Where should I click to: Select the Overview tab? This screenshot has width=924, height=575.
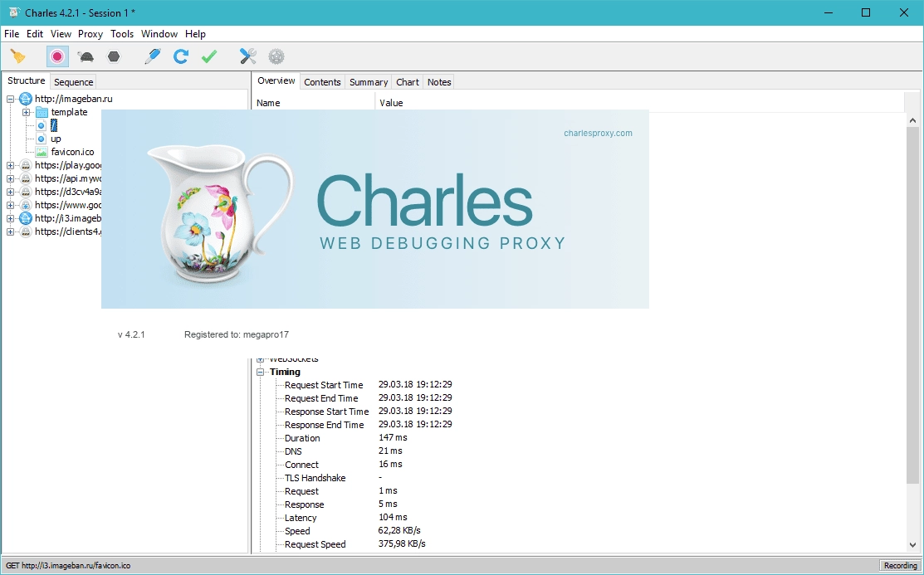coord(276,80)
